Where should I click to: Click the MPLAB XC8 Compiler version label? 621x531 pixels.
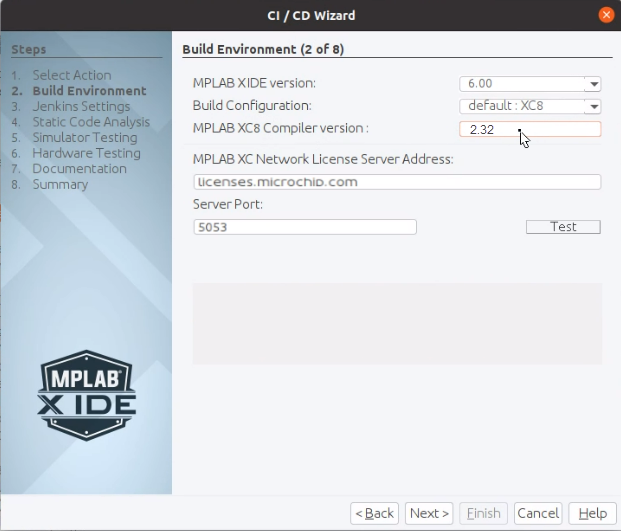pyautogui.click(x=280, y=128)
